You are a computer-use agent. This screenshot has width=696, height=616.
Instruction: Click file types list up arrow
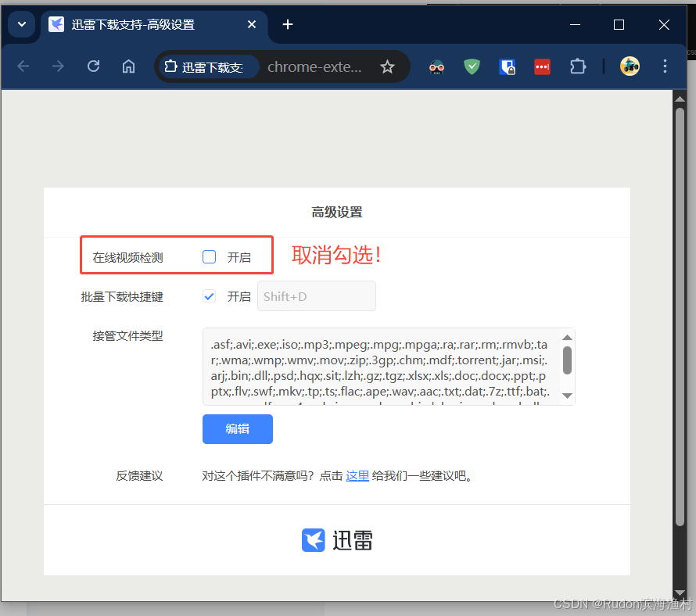(567, 338)
